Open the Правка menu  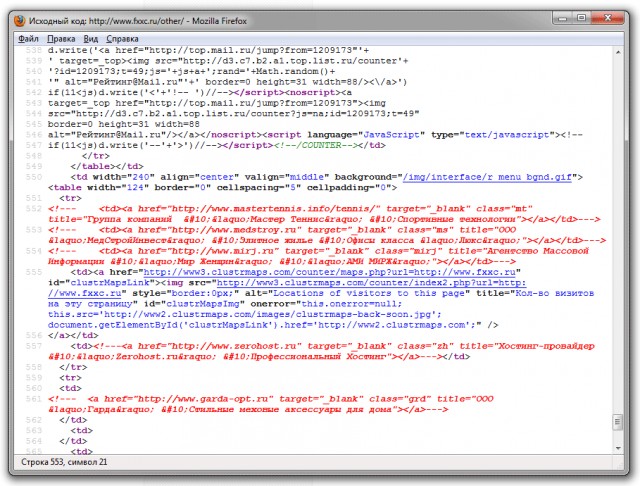tap(61, 39)
